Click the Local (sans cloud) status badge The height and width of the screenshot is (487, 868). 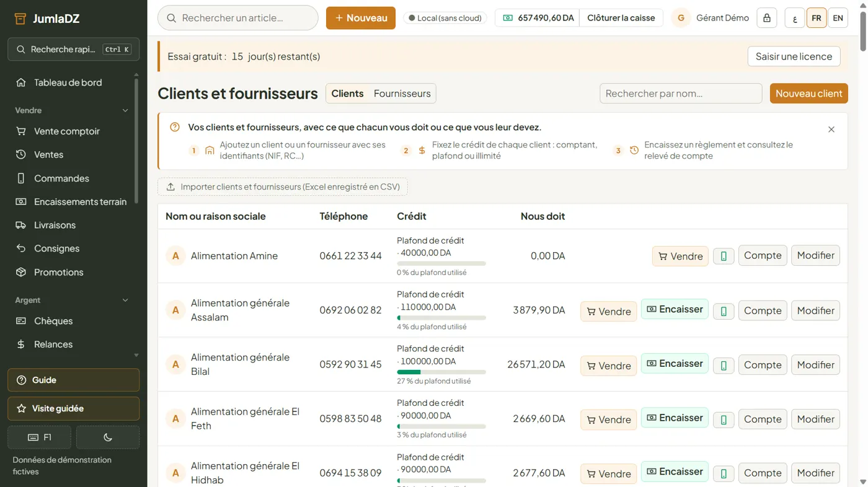(x=445, y=18)
